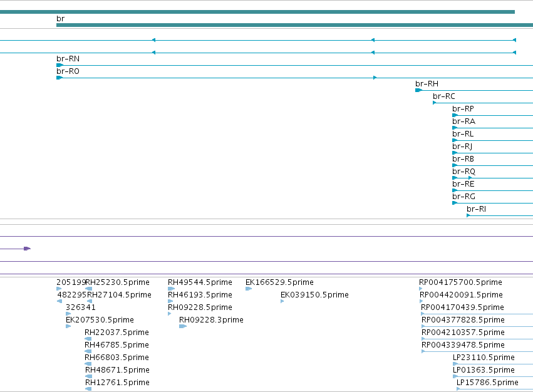Select the br-RN transcript label
533x392 pixels.
click(68, 59)
